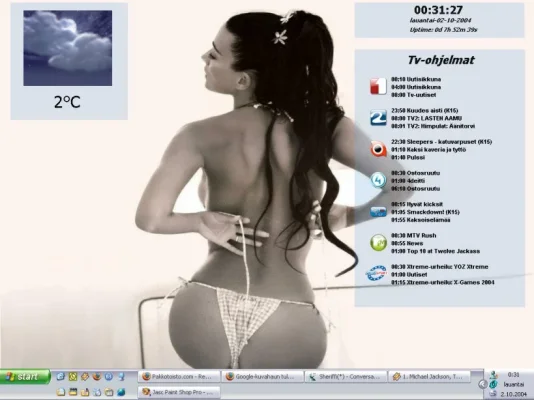Open the Windows start menu

(x=25, y=377)
